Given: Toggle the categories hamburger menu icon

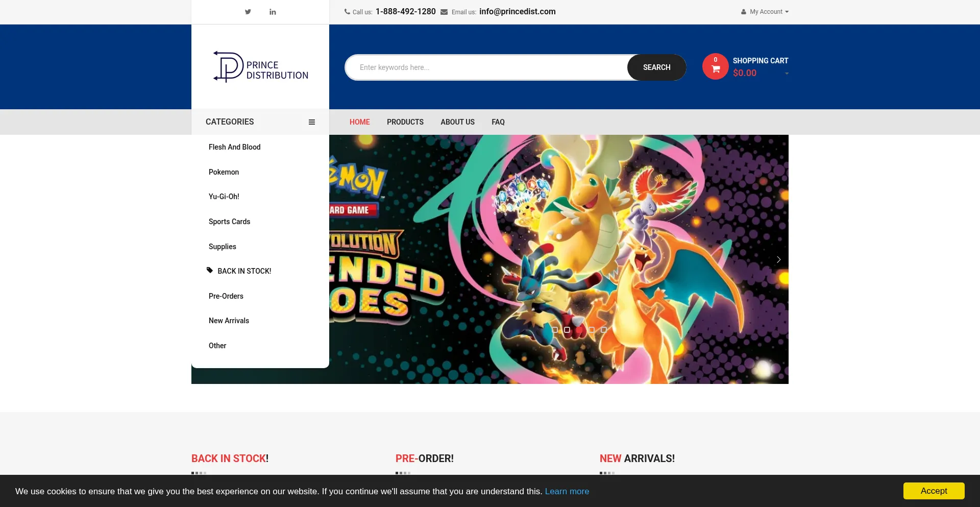Looking at the screenshot, I should pyautogui.click(x=312, y=122).
